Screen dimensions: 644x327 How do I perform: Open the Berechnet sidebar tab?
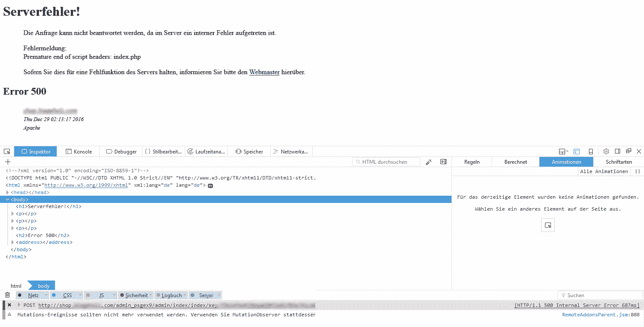(515, 162)
